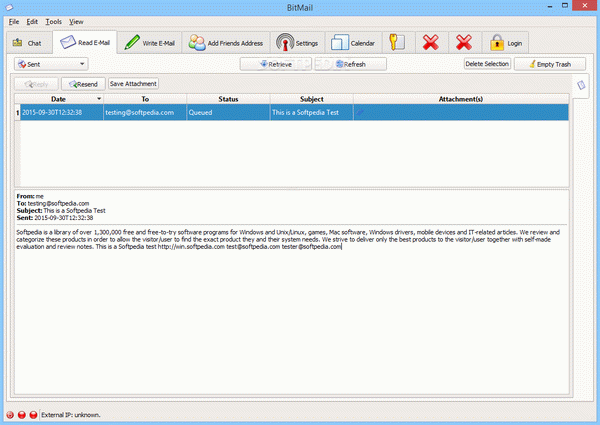Click the http://win.softpedia.com link in message
Image resolution: width=600 pixels, height=425 pixels.
pyautogui.click(x=191, y=247)
